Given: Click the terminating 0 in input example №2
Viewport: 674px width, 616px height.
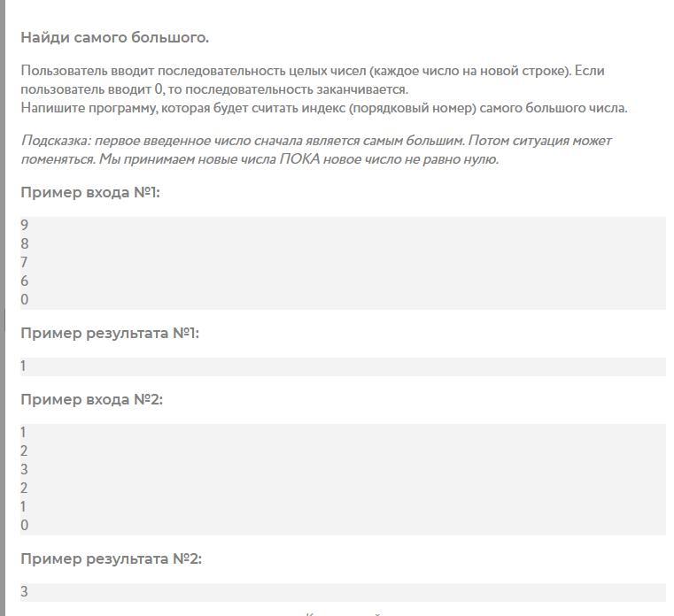Looking at the screenshot, I should [x=25, y=525].
